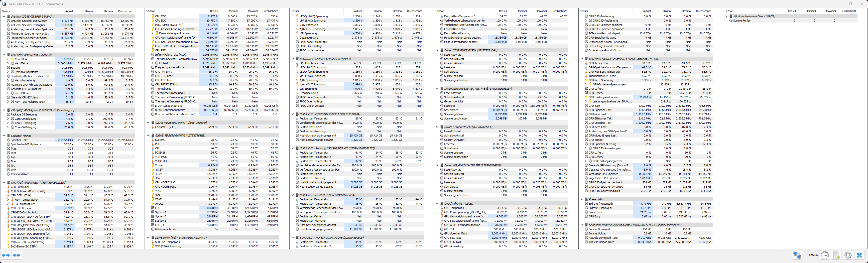Select the Infinity Fabric Takt (FCLK) row
The height and width of the screenshot is (263, 868).
click(x=215, y=55)
